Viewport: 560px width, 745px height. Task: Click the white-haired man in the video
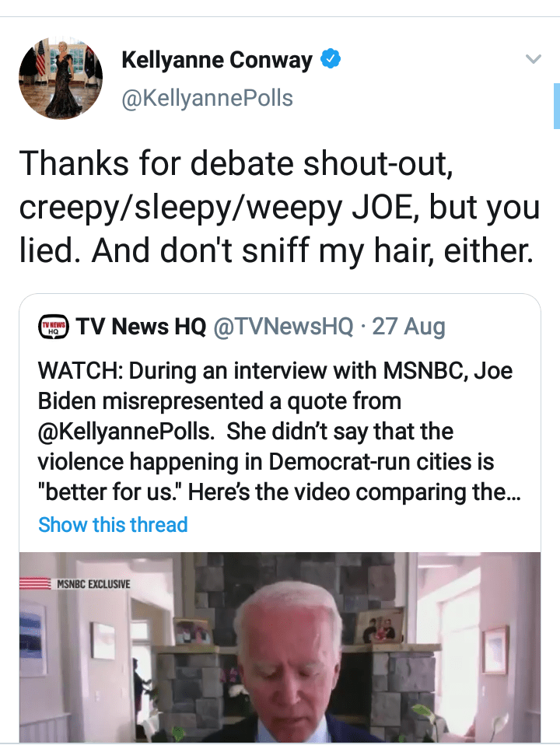click(x=288, y=661)
